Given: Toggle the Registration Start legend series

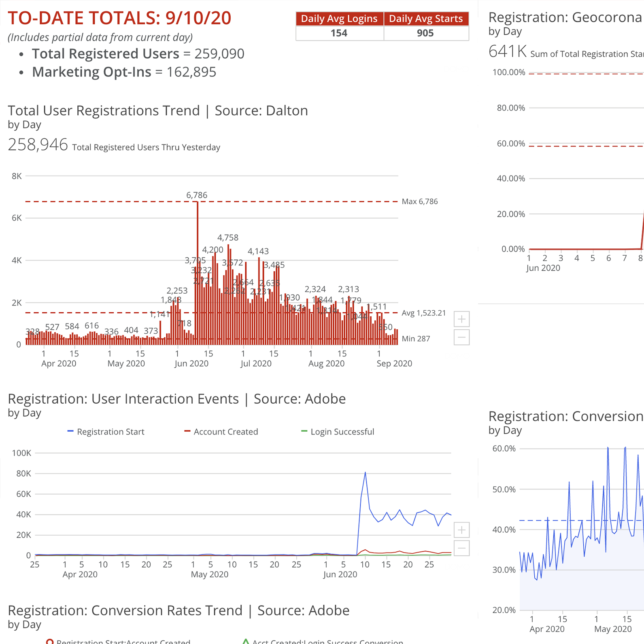Looking at the screenshot, I should (106, 432).
